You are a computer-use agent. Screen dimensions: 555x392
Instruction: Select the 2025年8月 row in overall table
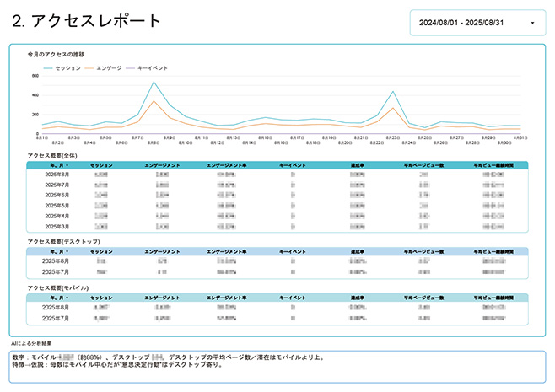(62, 175)
